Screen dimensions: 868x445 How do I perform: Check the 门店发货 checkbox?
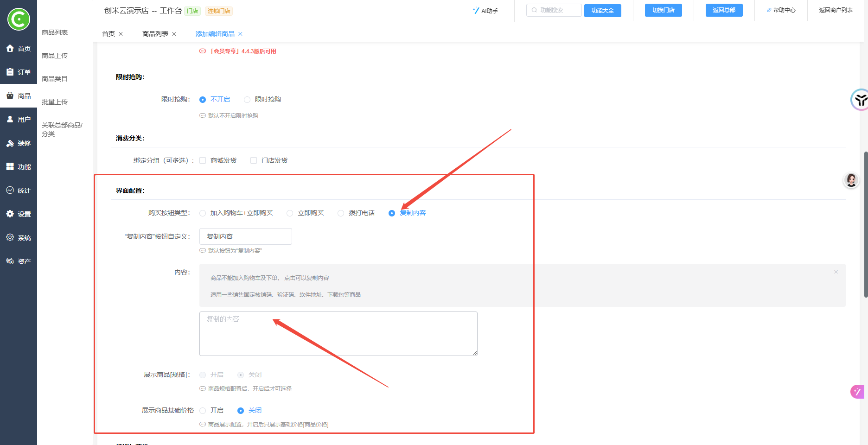254,160
